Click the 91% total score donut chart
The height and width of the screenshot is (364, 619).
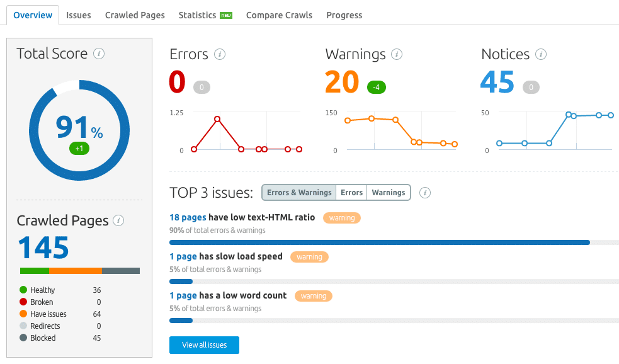[79, 130]
